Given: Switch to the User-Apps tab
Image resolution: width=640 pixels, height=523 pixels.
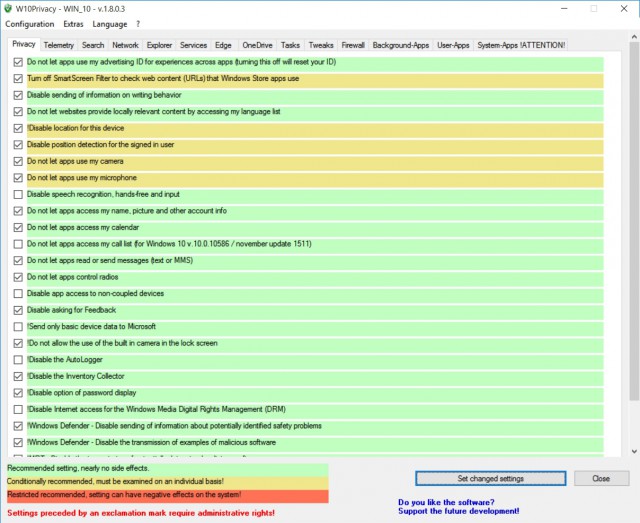Looking at the screenshot, I should click(x=453, y=45).
